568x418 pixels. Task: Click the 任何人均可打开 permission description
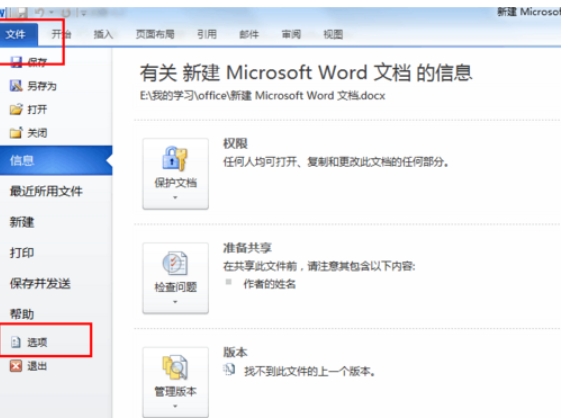click(336, 162)
